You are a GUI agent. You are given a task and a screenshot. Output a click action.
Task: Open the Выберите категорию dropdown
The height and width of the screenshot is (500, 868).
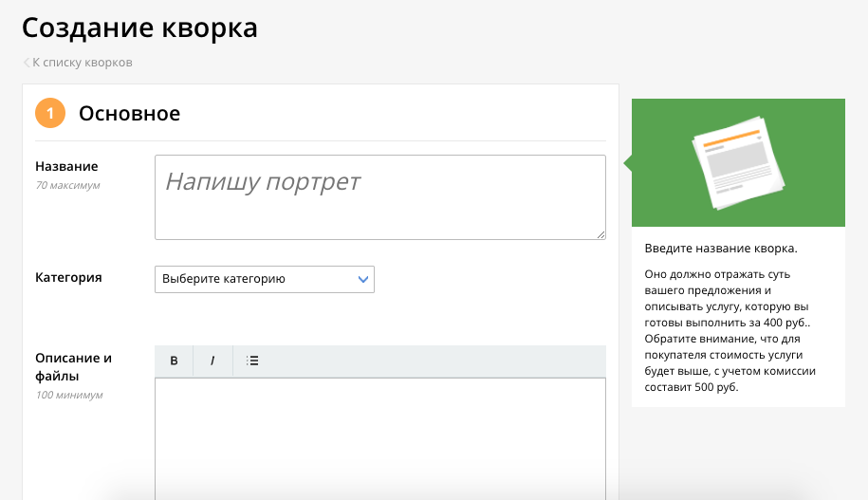click(265, 279)
